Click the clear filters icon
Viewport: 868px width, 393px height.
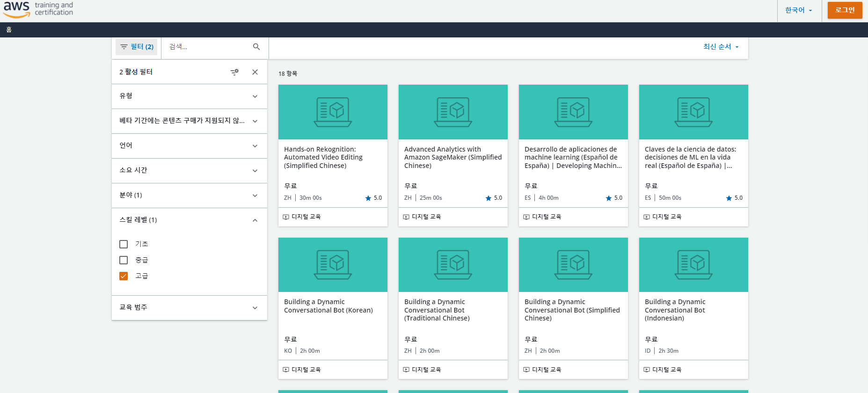(x=234, y=72)
